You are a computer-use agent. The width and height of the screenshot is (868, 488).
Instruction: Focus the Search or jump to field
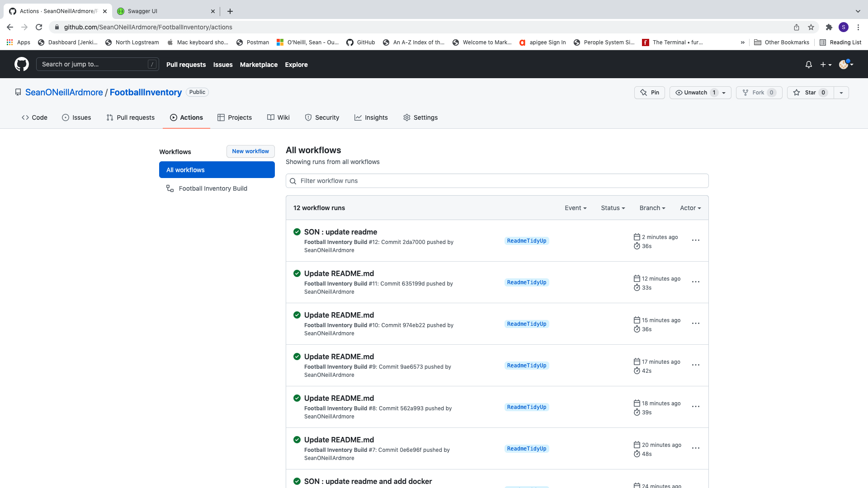coord(98,64)
